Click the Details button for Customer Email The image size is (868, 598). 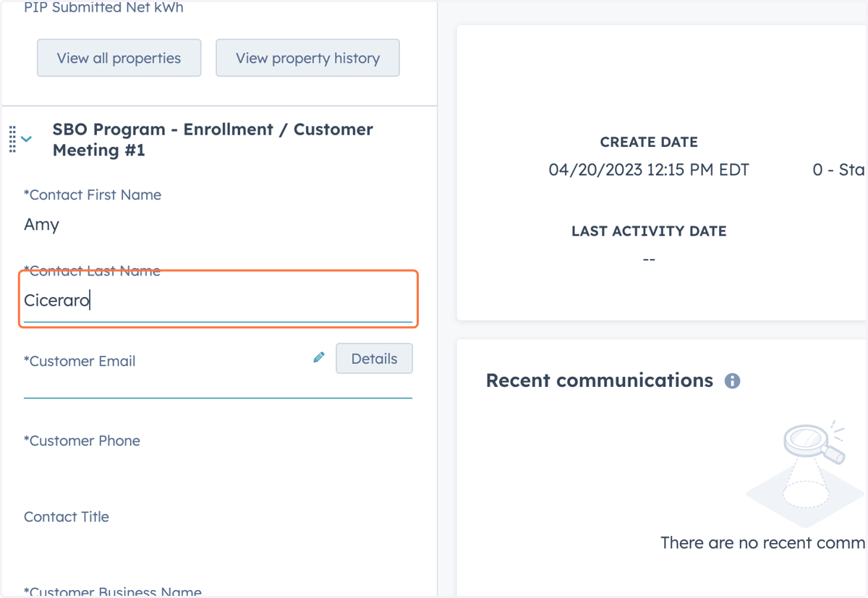(x=374, y=359)
